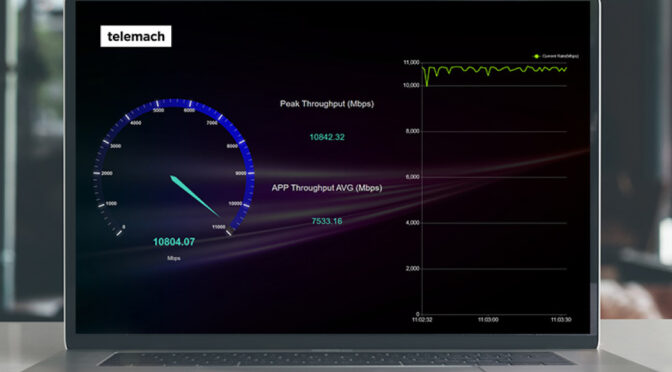Click the APP Throughput AVG (Mbps) label
Image resolution: width=672 pixels, height=372 pixels.
click(327, 188)
